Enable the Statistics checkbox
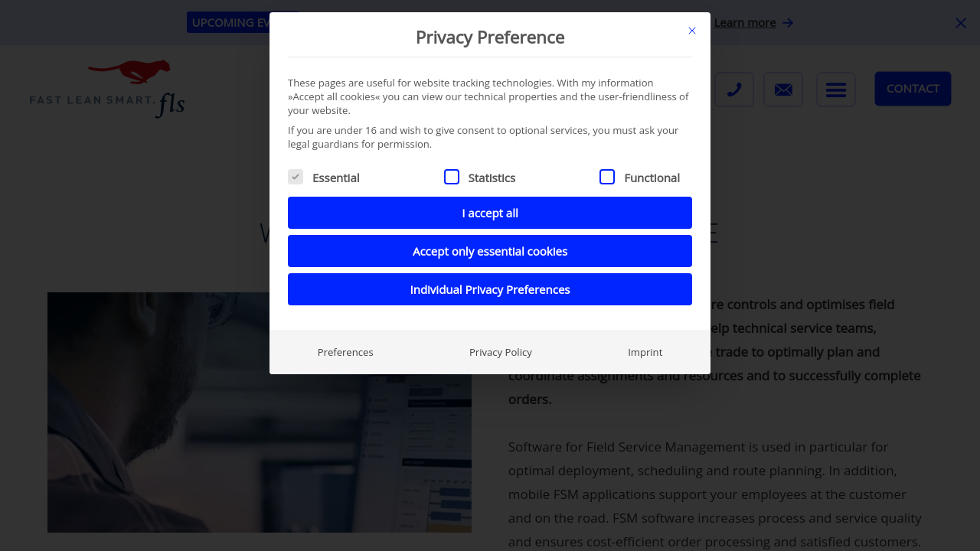 point(452,177)
